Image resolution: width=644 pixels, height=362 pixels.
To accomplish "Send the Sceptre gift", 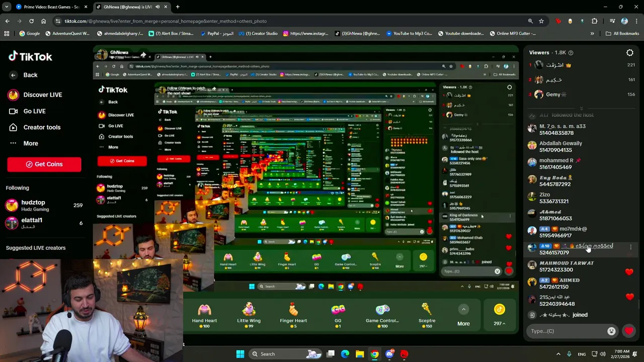I will [427, 316].
